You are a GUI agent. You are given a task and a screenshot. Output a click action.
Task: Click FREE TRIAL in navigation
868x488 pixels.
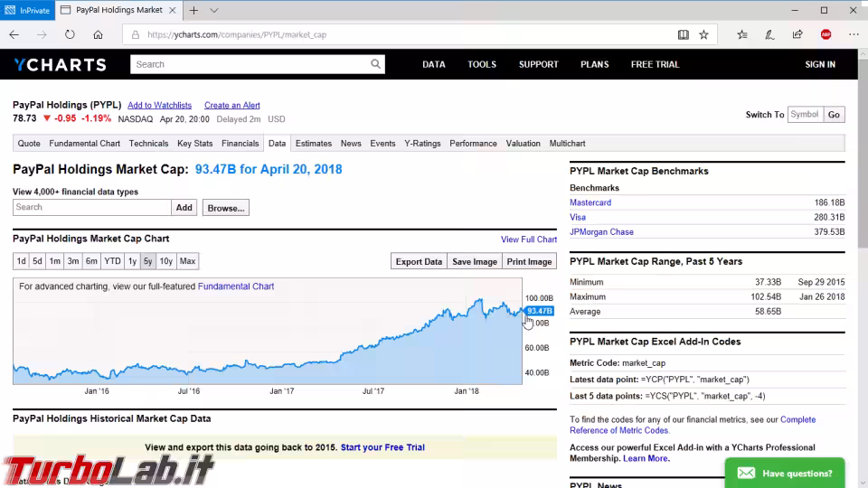tap(655, 64)
